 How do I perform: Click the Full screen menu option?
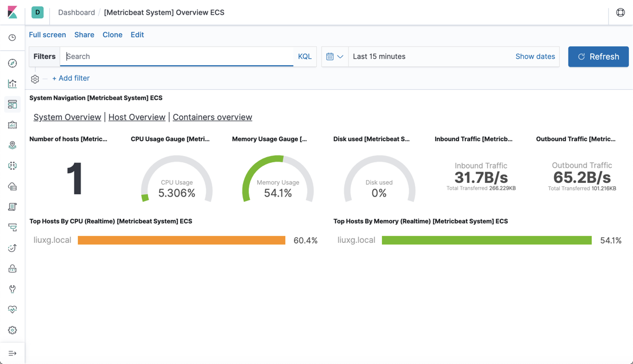[47, 35]
